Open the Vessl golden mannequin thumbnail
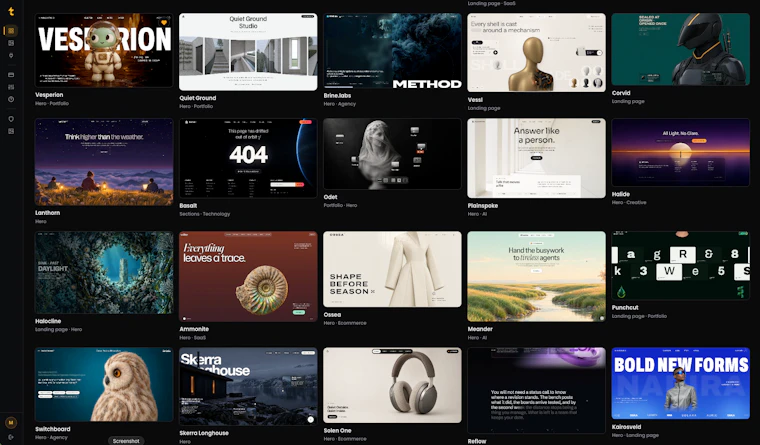This screenshot has width=760, height=445. tap(537, 52)
